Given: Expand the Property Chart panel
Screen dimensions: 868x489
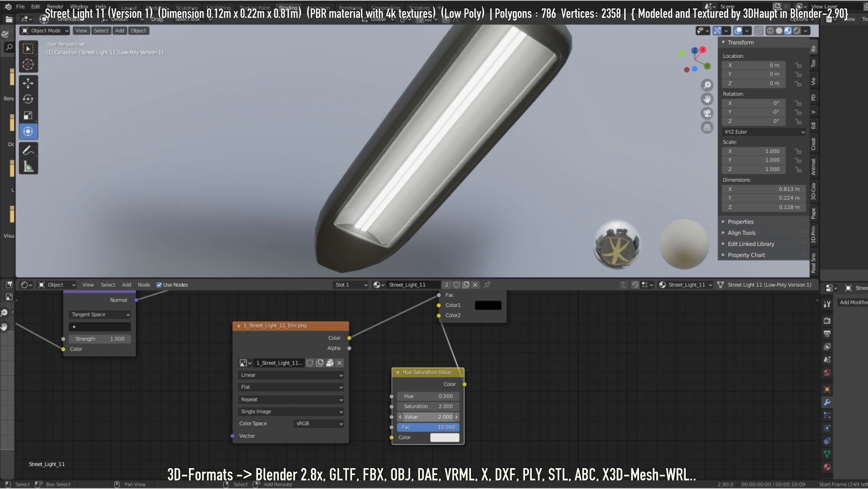Looking at the screenshot, I should point(746,255).
